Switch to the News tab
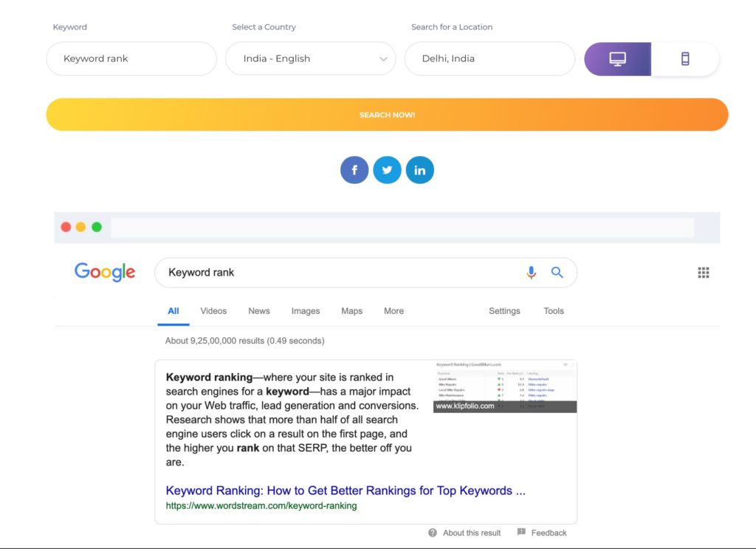Viewport: 756px width, 549px height. coord(259,311)
